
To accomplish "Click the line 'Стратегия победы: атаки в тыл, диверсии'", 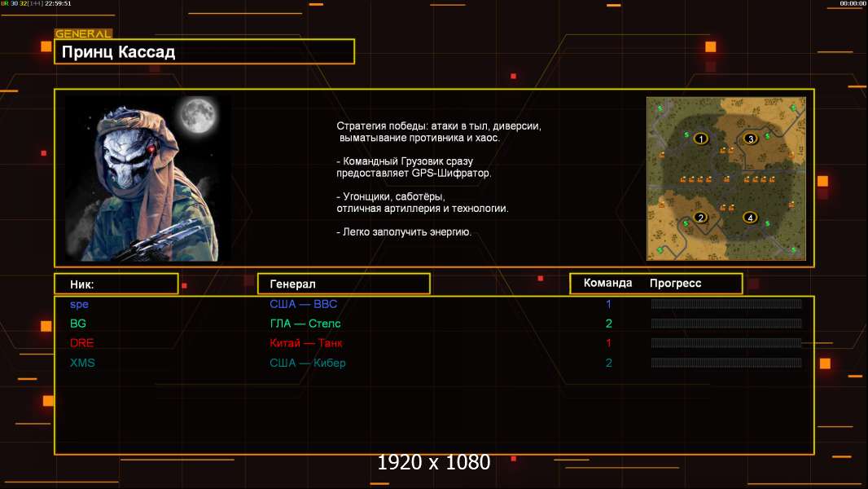I will point(438,126).
